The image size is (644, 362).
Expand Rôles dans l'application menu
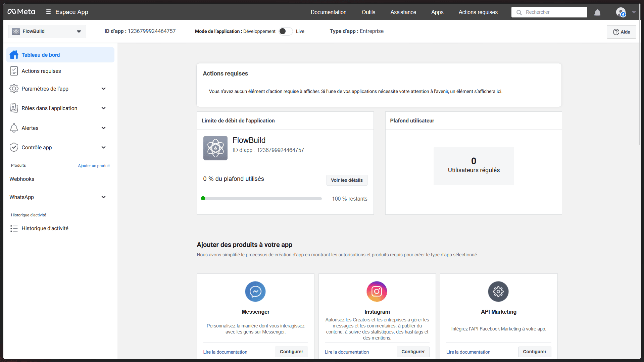click(x=103, y=108)
